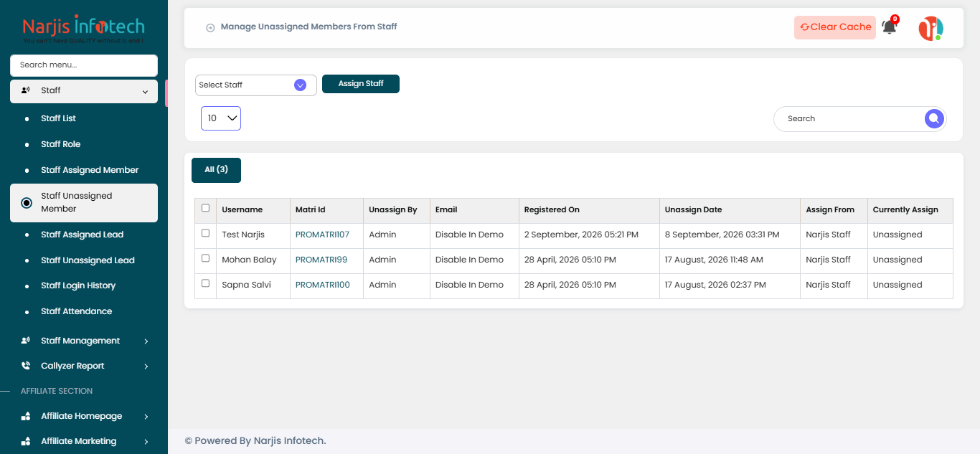Screen dimensions: 980x454
Task: Click the Callyzer Report phone icon
Action: (26, 366)
